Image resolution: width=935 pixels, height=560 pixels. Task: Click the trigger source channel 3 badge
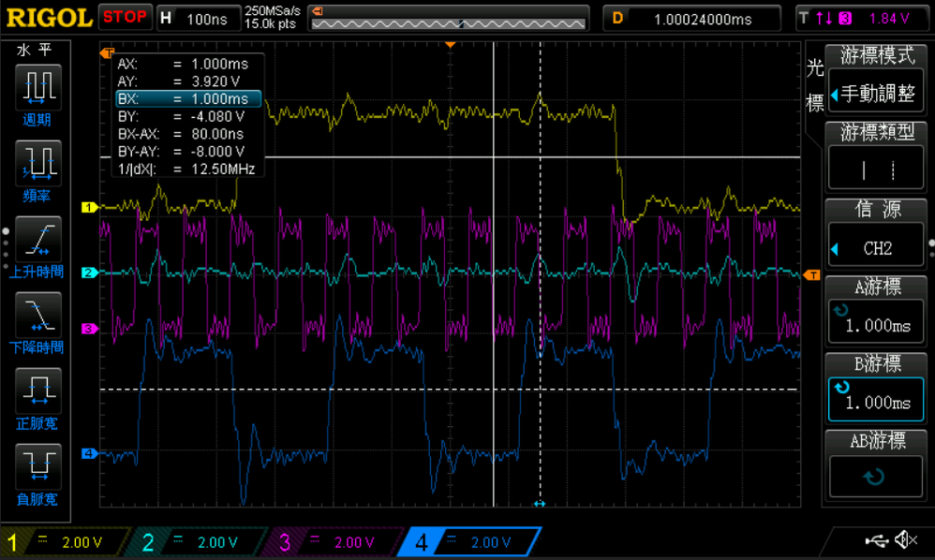click(845, 19)
